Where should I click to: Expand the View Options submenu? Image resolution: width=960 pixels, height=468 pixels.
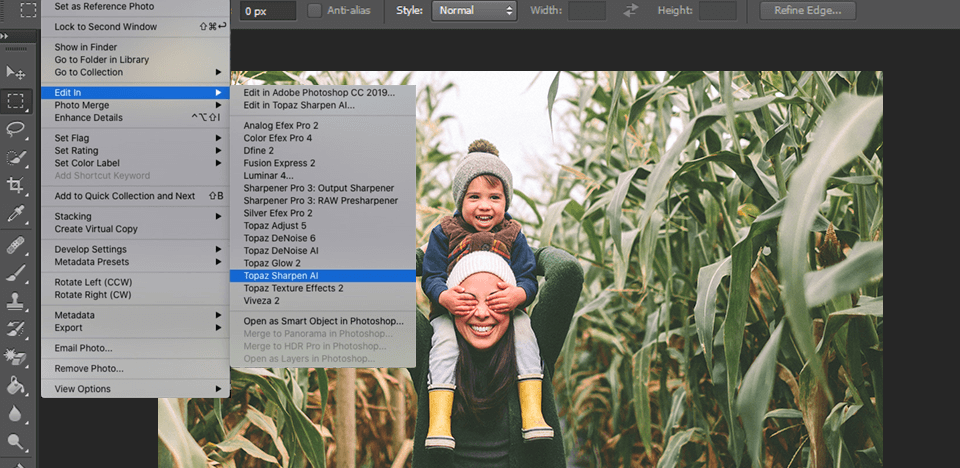[x=135, y=389]
